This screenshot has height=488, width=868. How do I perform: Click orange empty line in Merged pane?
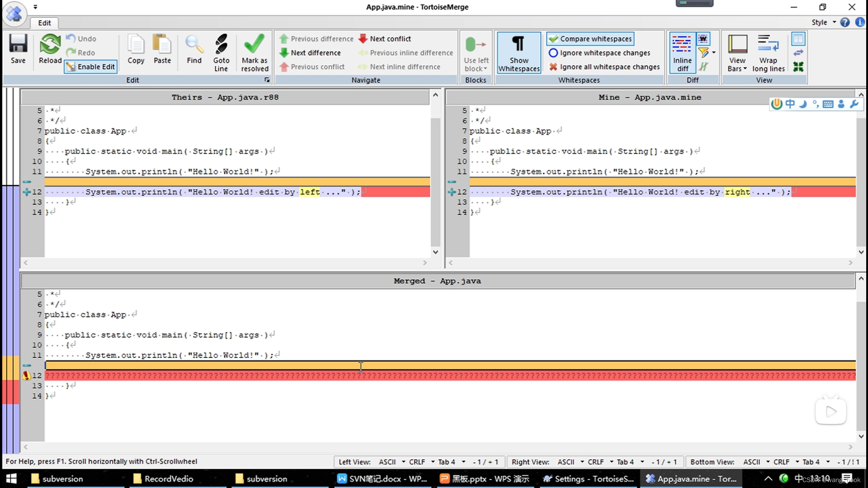pos(450,366)
